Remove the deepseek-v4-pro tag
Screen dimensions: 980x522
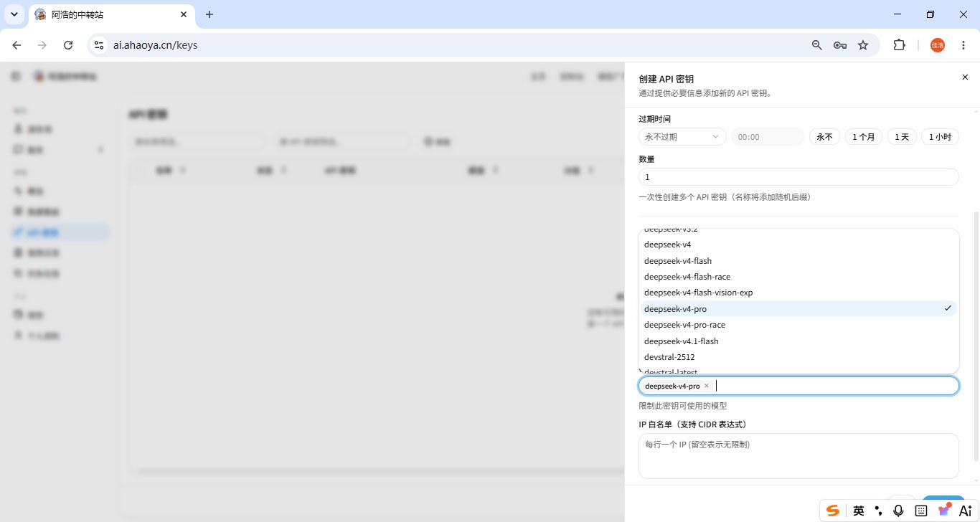(x=707, y=386)
